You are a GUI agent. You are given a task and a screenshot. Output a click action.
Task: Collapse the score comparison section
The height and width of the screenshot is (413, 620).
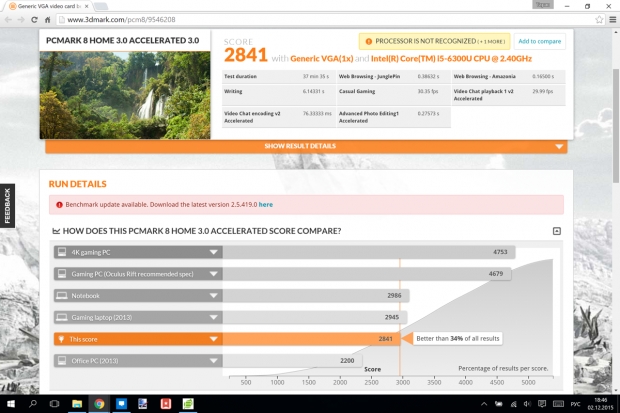coord(556,231)
